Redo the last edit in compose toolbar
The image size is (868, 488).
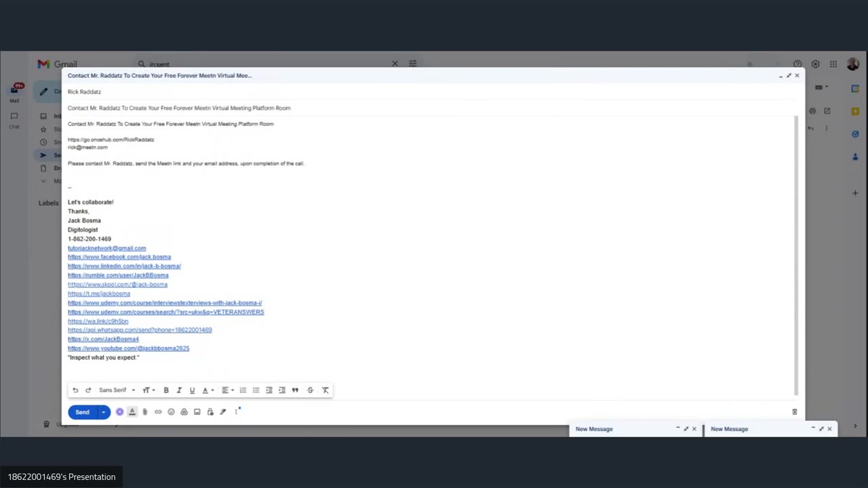coord(88,390)
